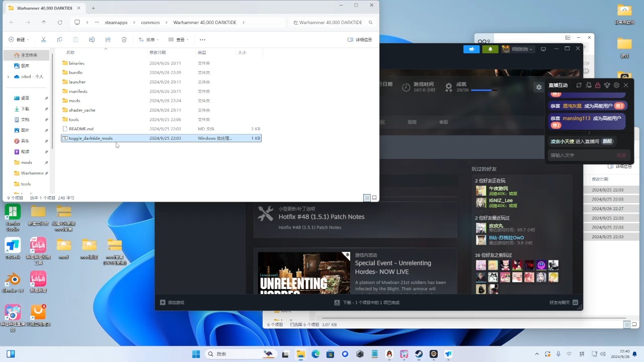Expand breadcrumb chevron after steamapps
Image resolution: width=644 pixels, height=362 pixels.
[134, 23]
